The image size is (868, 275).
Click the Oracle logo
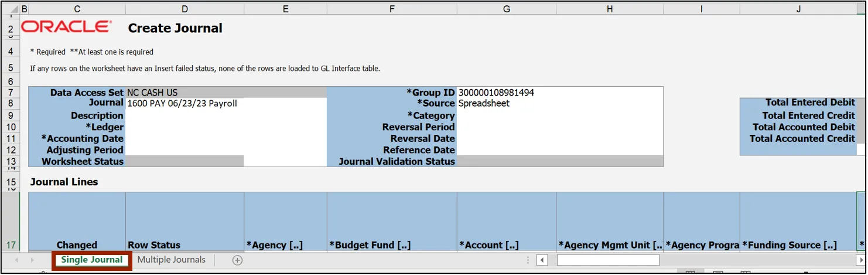(66, 27)
